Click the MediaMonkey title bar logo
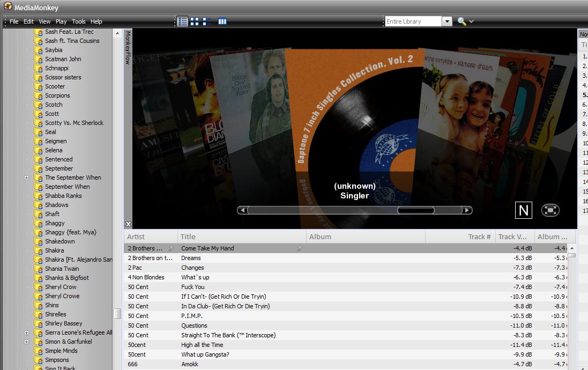Image resolution: width=588 pixels, height=370 pixels. tap(8, 6)
